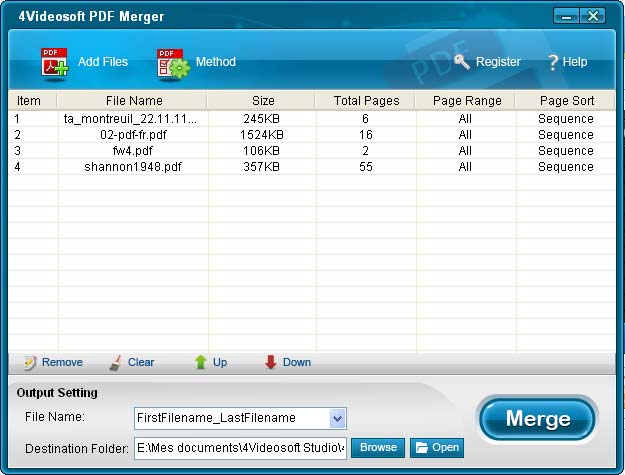
Task: Open the destination folder button
Action: pyautogui.click(x=436, y=447)
